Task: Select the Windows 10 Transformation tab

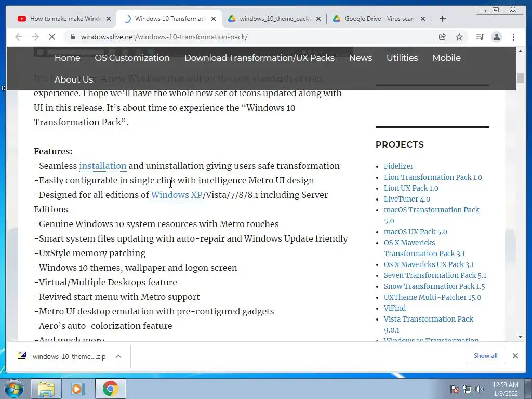Action: point(169,19)
